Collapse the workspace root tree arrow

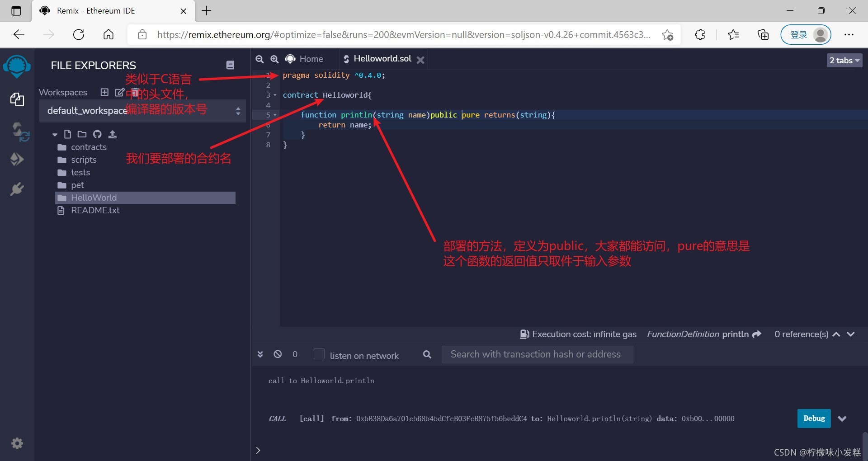click(x=55, y=135)
